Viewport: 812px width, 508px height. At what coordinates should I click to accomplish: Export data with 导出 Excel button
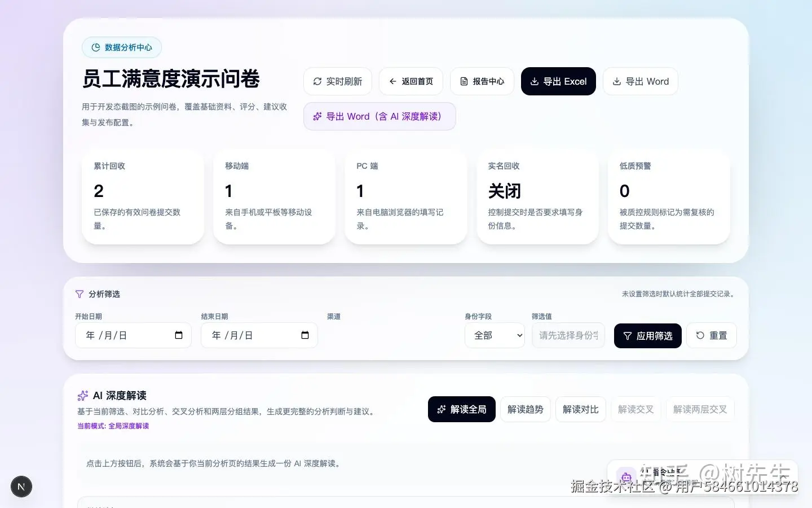pos(558,81)
